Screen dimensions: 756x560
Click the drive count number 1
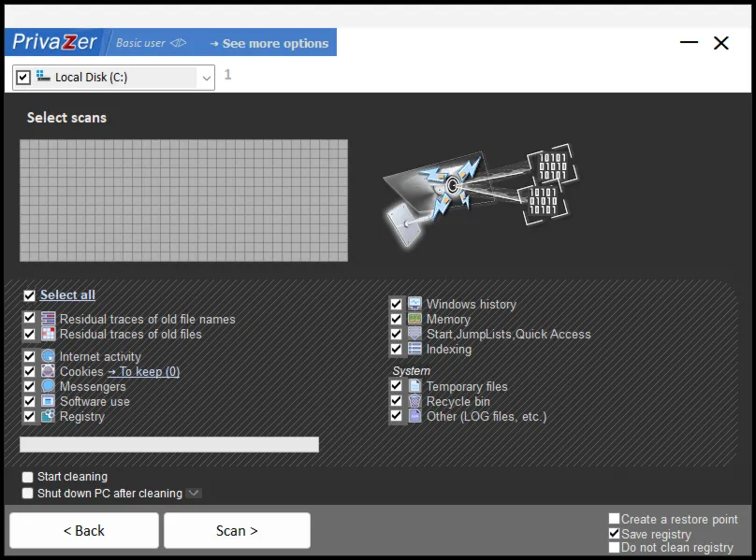(x=227, y=75)
